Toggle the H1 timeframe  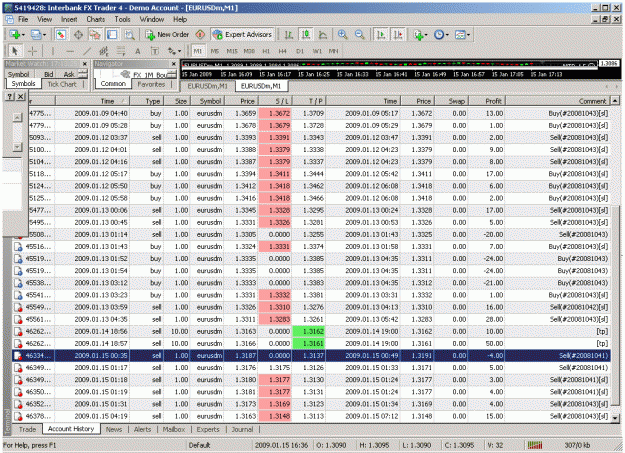[x=266, y=51]
